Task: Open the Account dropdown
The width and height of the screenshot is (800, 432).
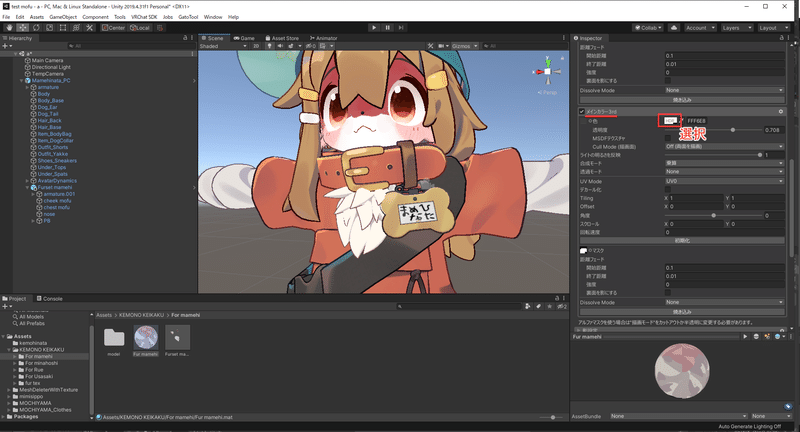Action: 700,28
